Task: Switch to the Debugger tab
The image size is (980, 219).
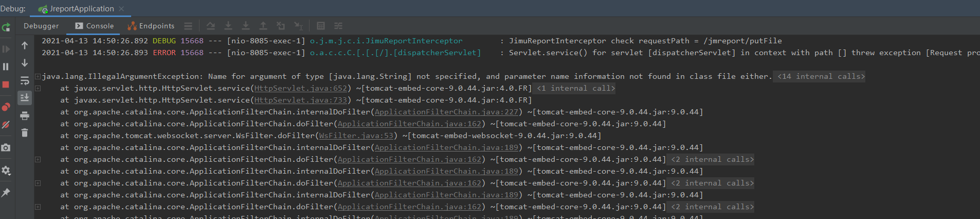Action: coord(41,26)
